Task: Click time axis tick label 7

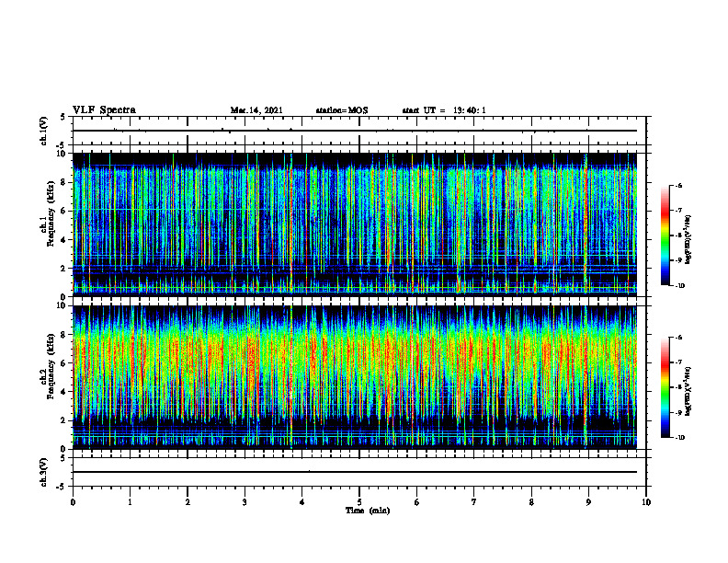Action: 474,502
